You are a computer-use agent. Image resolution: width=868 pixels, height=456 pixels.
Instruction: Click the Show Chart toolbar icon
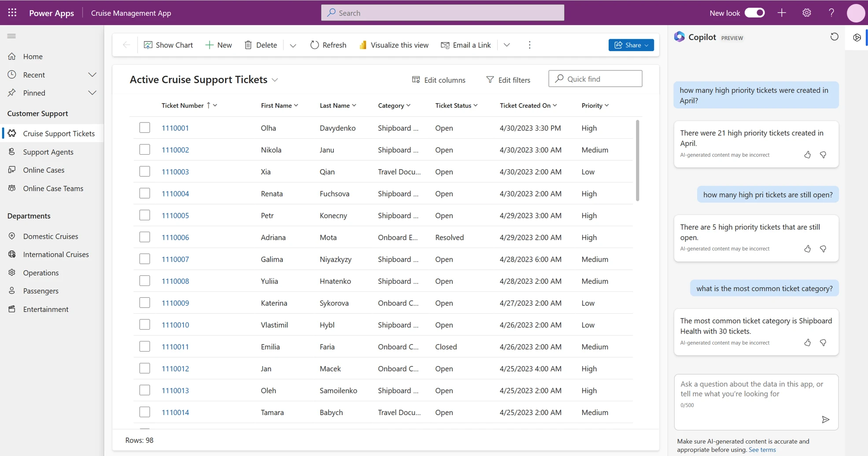[x=148, y=44]
